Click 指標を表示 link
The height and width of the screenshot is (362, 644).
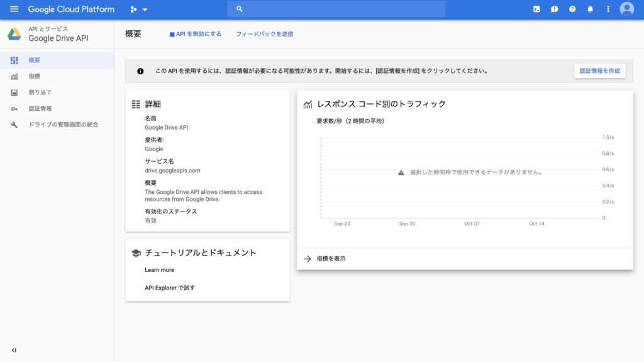[x=331, y=258]
